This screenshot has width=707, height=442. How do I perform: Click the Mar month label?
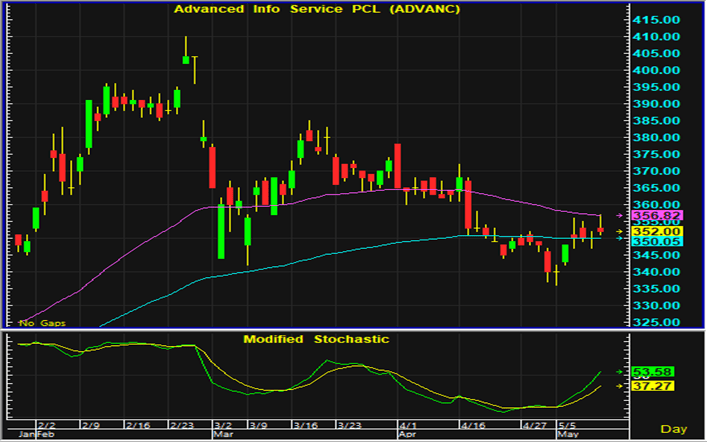(x=223, y=434)
